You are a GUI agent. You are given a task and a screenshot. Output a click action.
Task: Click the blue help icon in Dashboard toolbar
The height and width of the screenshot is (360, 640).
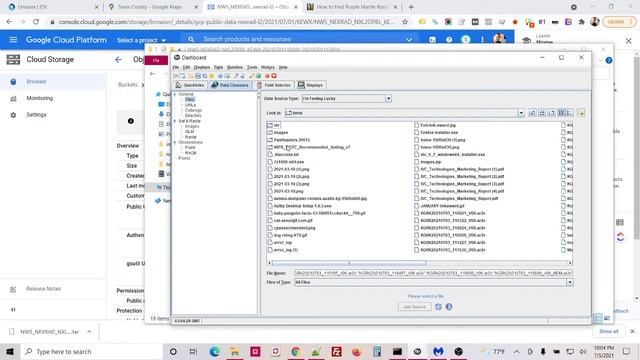click(x=220, y=76)
